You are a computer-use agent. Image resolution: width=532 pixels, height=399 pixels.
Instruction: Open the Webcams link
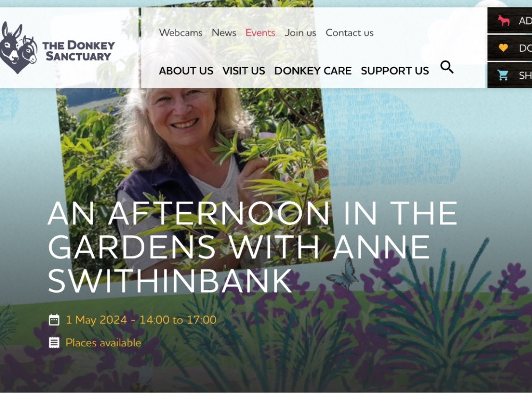coord(180,32)
